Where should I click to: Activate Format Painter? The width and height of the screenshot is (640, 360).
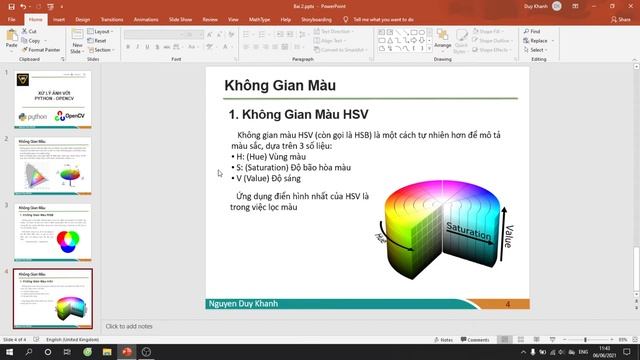(x=41, y=50)
